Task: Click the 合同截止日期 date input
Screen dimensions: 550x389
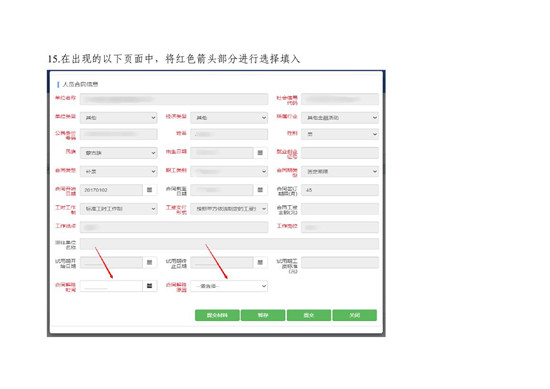Action: [222, 190]
